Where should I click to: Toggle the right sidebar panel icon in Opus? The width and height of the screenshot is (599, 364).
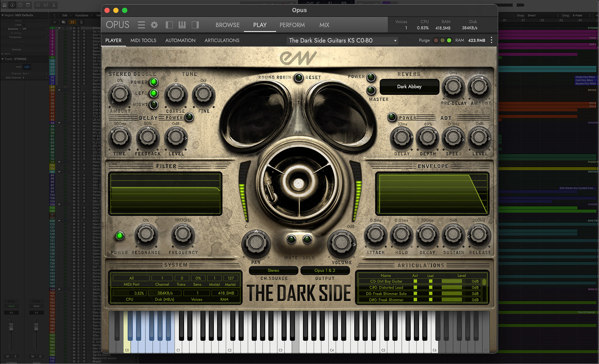click(195, 25)
